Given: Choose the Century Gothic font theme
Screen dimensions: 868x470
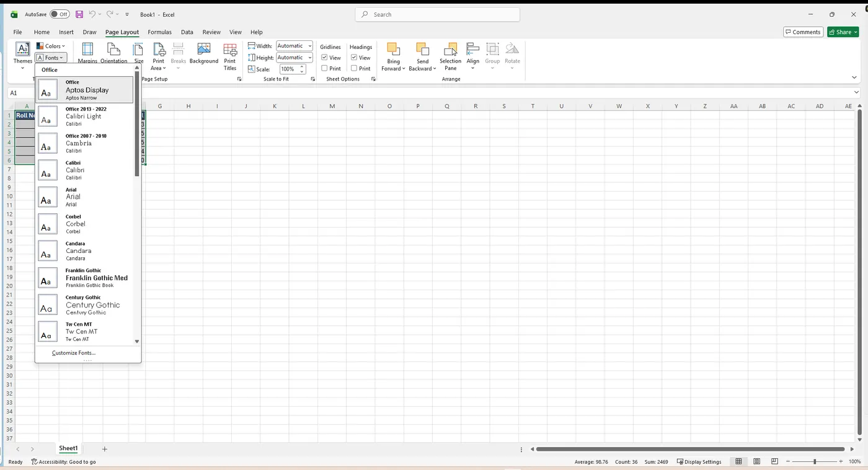Looking at the screenshot, I should 85,305.
